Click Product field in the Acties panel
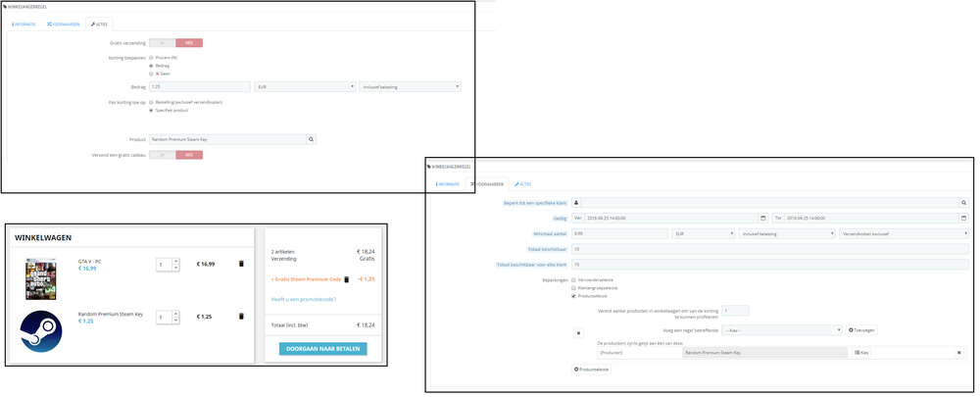The image size is (980, 397). pyautogui.click(x=228, y=139)
